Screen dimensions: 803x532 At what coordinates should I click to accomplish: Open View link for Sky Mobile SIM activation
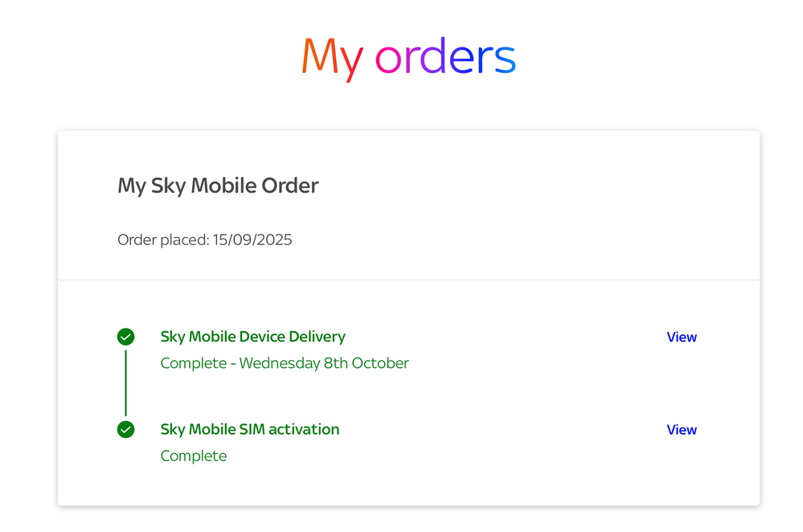click(681, 430)
